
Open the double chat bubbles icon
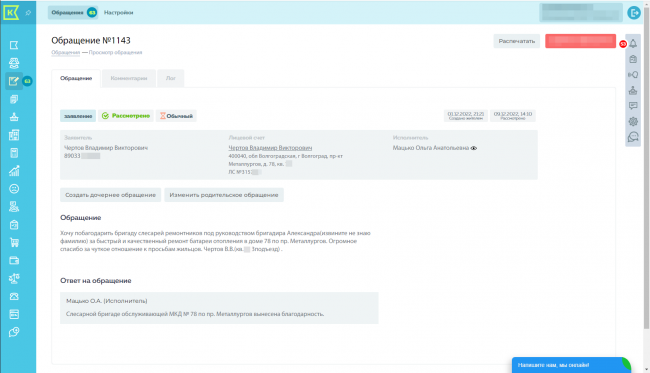coord(633,137)
